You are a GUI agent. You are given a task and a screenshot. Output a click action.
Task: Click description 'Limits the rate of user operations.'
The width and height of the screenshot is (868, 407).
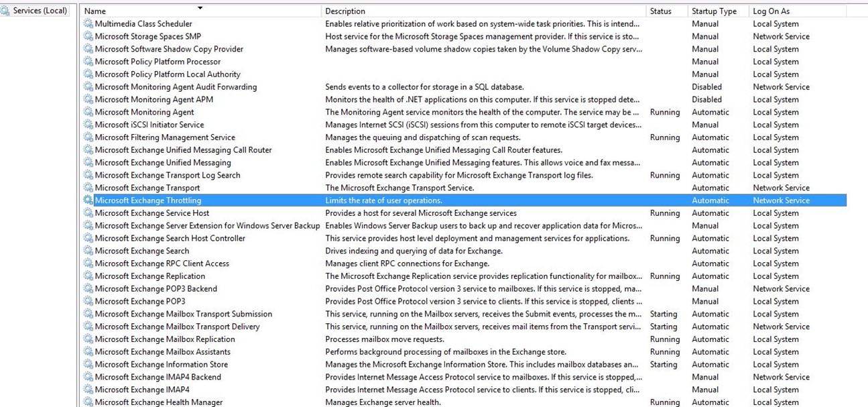(x=383, y=200)
